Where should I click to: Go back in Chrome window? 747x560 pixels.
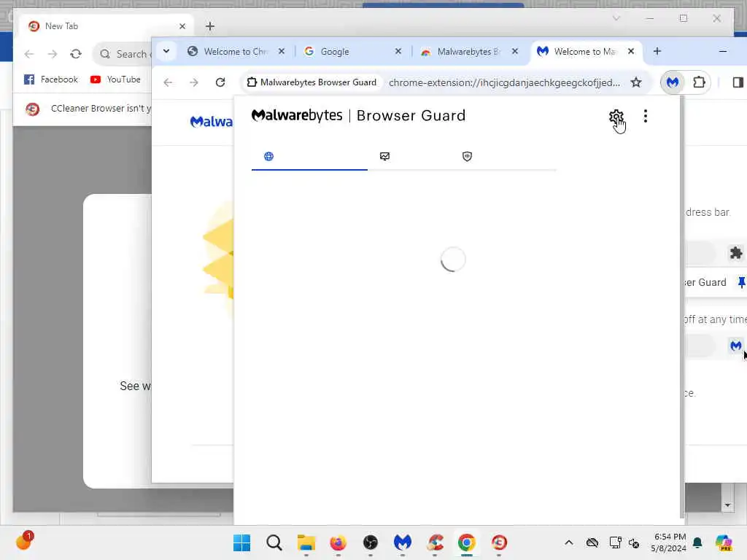[x=168, y=82]
